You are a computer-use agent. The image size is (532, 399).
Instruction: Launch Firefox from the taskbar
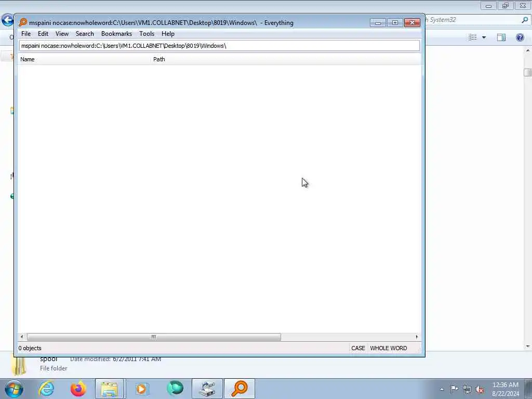78,389
